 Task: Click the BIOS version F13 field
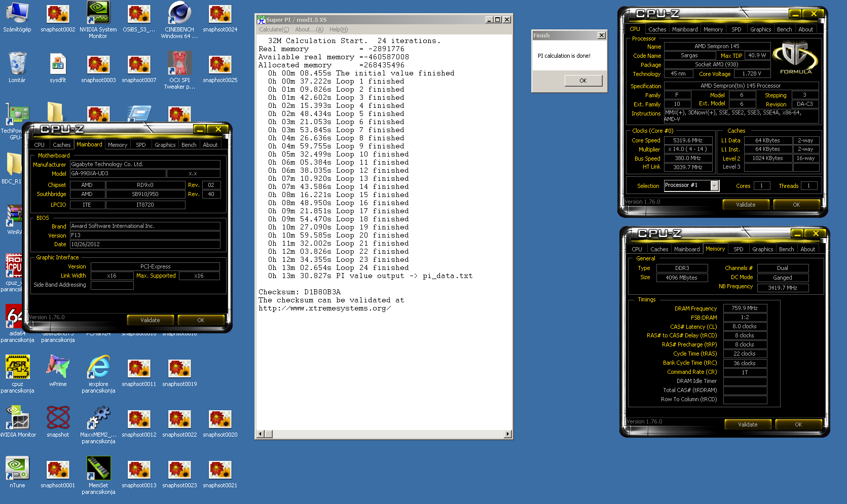tap(145, 235)
